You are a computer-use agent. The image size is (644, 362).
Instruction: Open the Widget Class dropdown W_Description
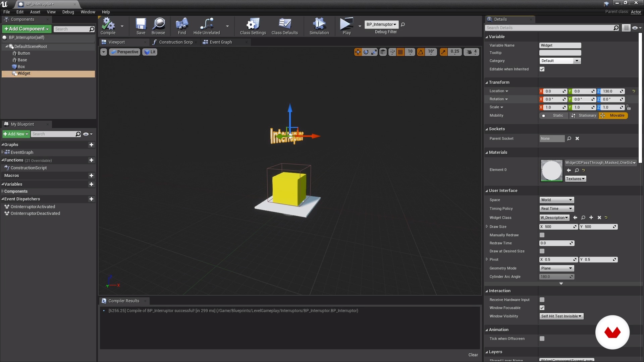click(x=554, y=218)
